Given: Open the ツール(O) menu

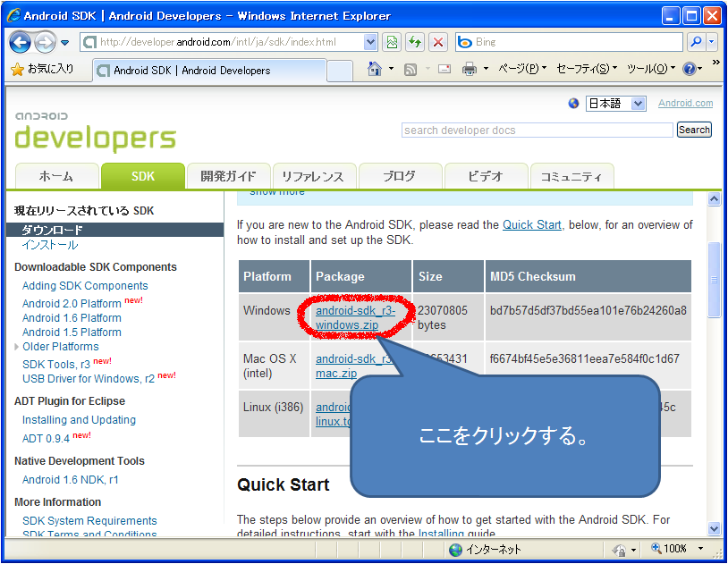Looking at the screenshot, I should click(651, 69).
